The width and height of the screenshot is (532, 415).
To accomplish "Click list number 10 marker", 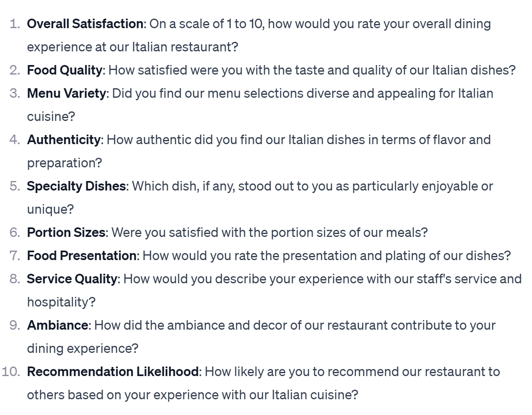I will pyautogui.click(x=11, y=372).
